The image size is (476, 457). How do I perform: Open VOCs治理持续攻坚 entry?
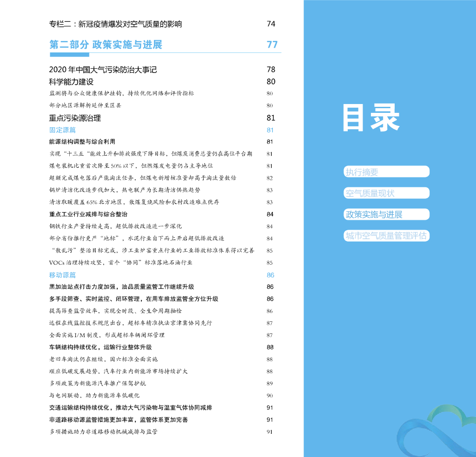(x=120, y=262)
